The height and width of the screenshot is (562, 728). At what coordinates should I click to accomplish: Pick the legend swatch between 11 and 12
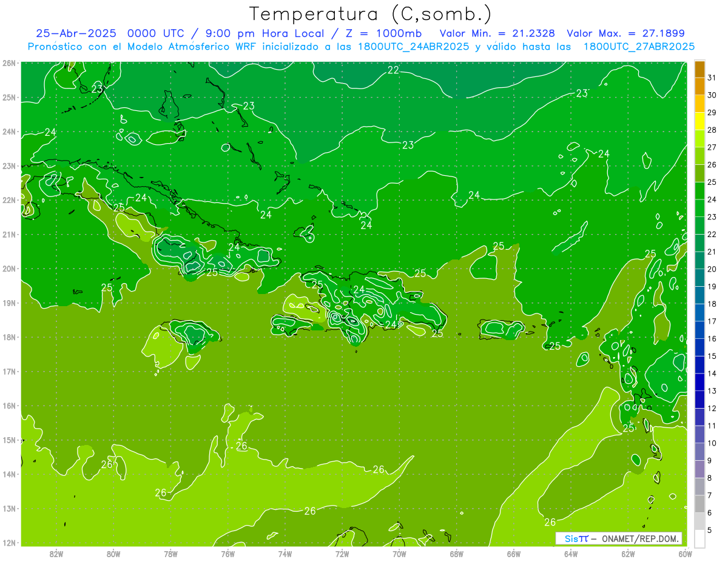click(699, 416)
